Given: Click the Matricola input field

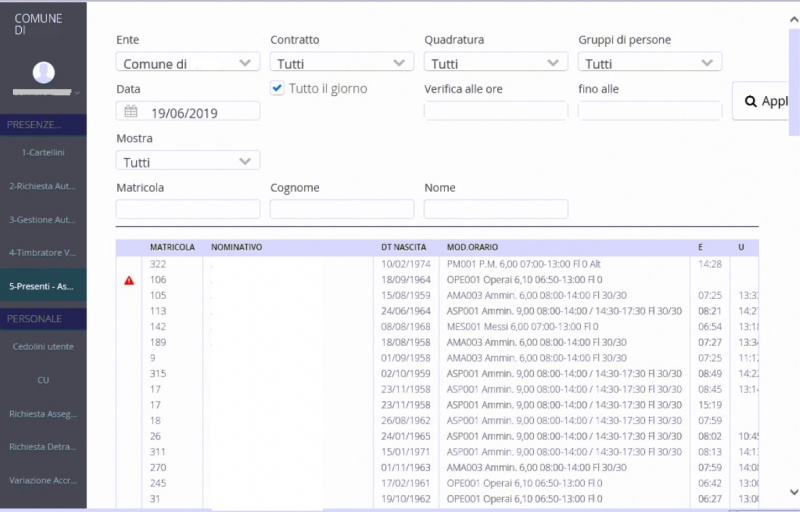Looking at the screenshot, I should point(188,209).
